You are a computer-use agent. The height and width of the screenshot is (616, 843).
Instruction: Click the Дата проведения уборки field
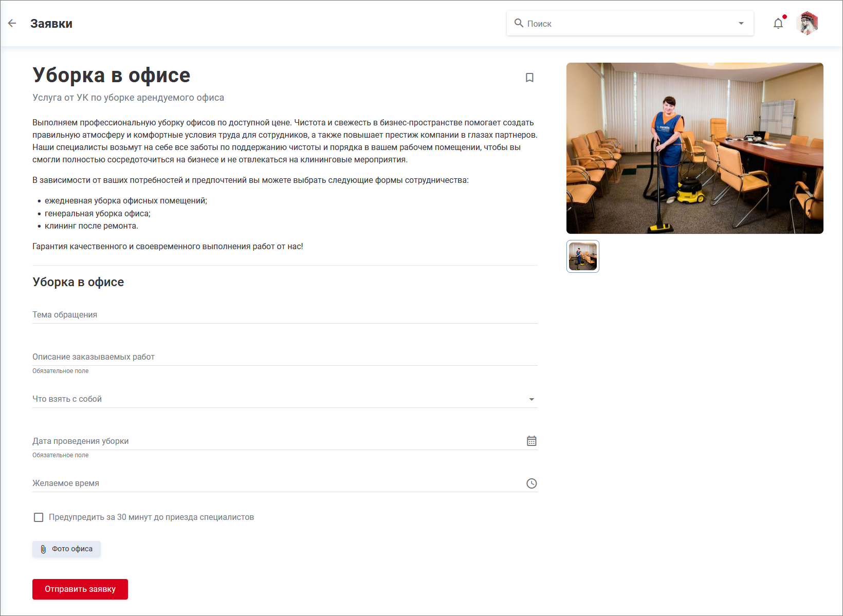pyautogui.click(x=272, y=441)
